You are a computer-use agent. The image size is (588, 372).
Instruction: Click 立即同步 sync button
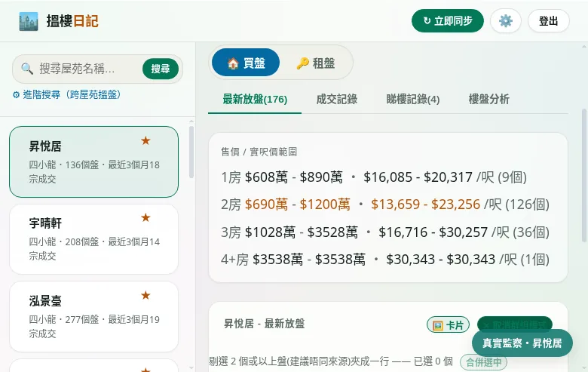click(x=448, y=21)
